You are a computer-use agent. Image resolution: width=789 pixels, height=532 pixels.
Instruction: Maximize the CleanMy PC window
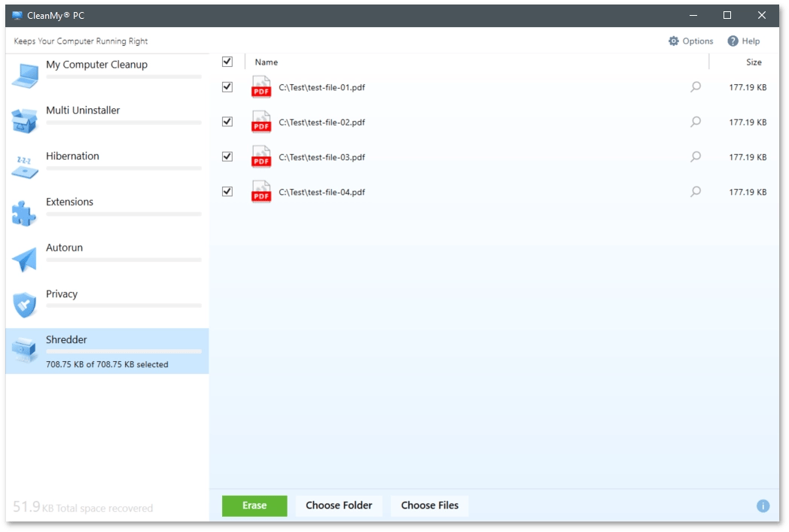click(x=727, y=16)
